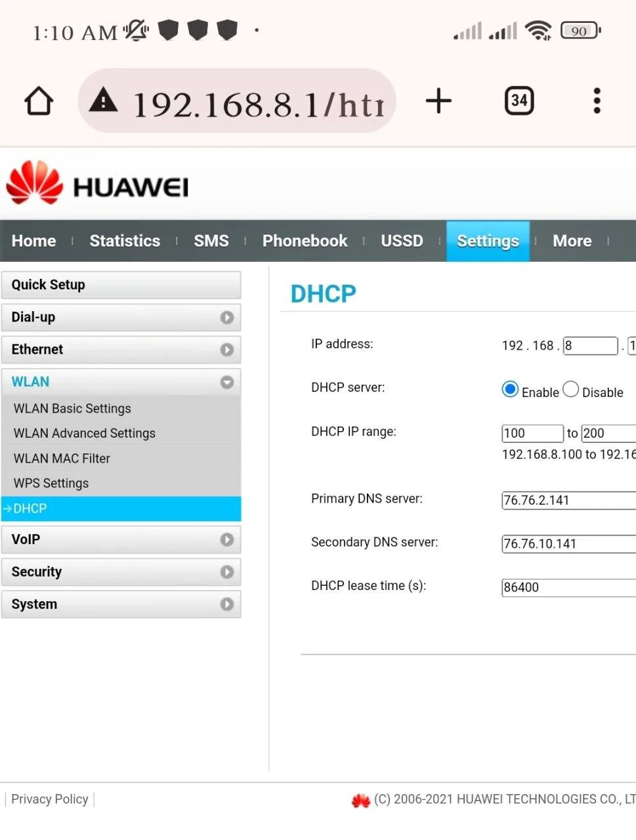
Task: Edit the Primary DNS server field
Action: tap(568, 500)
